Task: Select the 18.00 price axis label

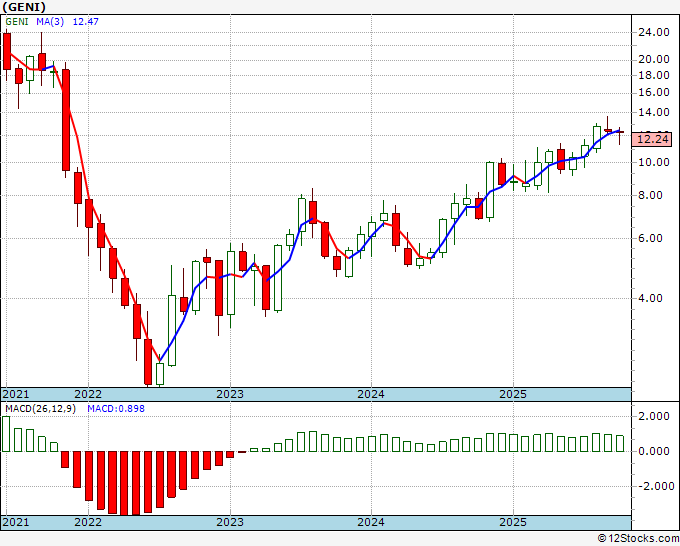Action: point(654,75)
